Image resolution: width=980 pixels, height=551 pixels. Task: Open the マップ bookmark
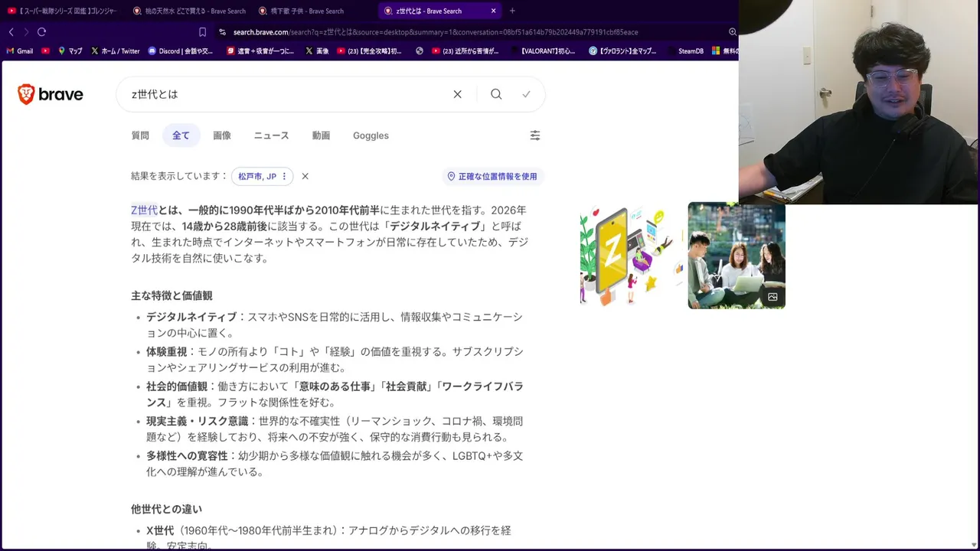point(70,51)
